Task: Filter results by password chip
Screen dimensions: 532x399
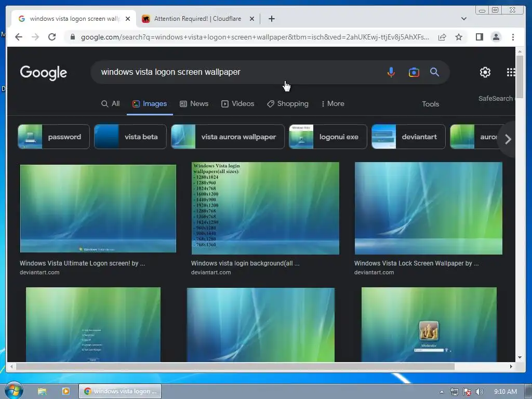Action: pyautogui.click(x=54, y=137)
